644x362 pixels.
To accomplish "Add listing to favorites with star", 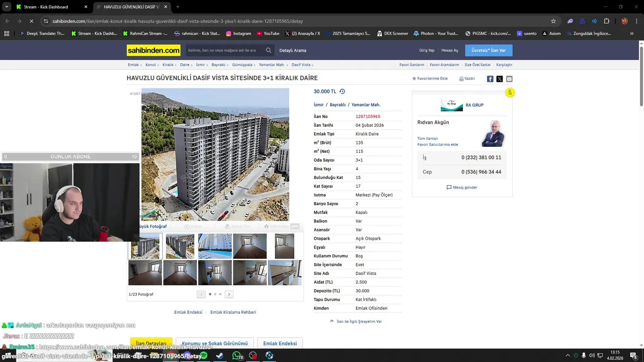I will tap(430, 78).
